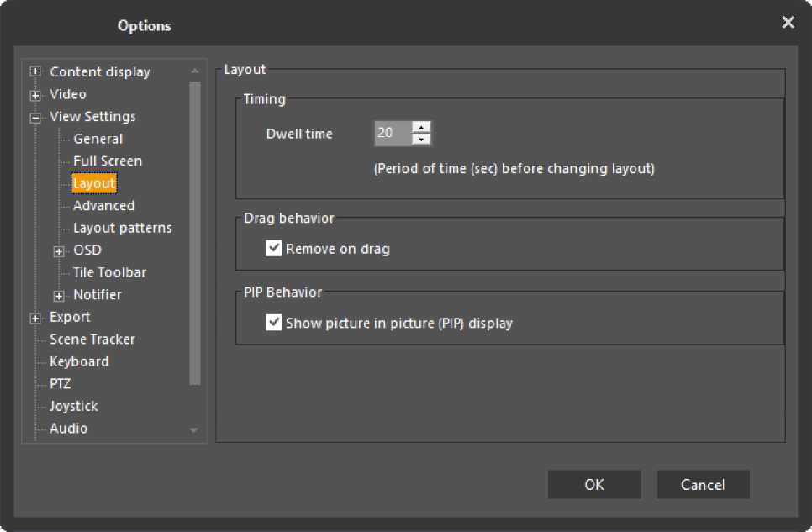This screenshot has width=812, height=532.
Task: Increase dwell time with up arrow
Action: 422,127
